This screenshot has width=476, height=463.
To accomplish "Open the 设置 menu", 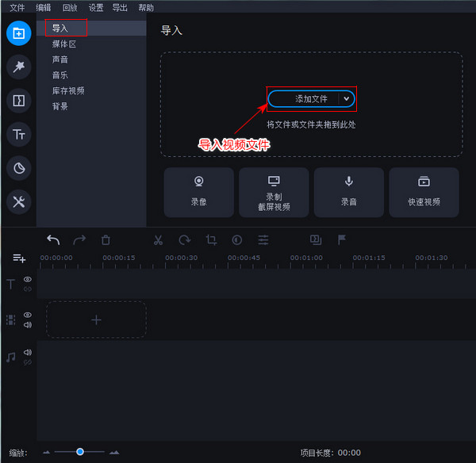I will pyautogui.click(x=96, y=7).
